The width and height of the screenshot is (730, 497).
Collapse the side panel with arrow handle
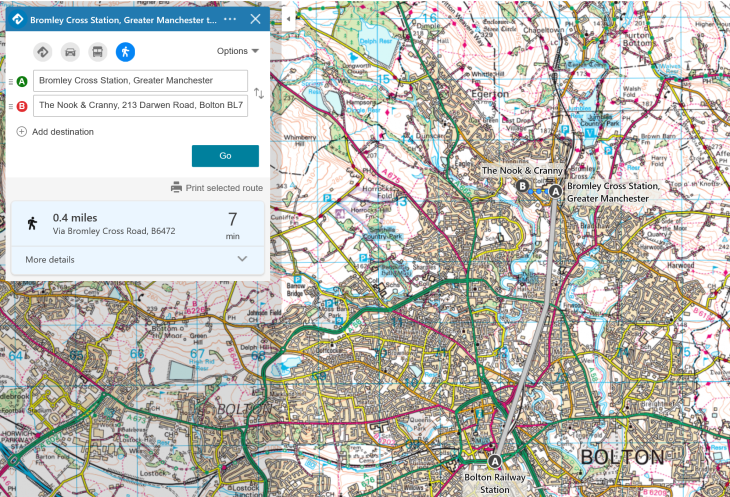click(288, 19)
